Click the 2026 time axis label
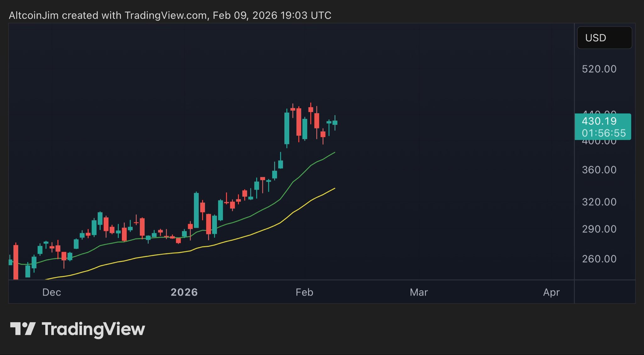 184,292
